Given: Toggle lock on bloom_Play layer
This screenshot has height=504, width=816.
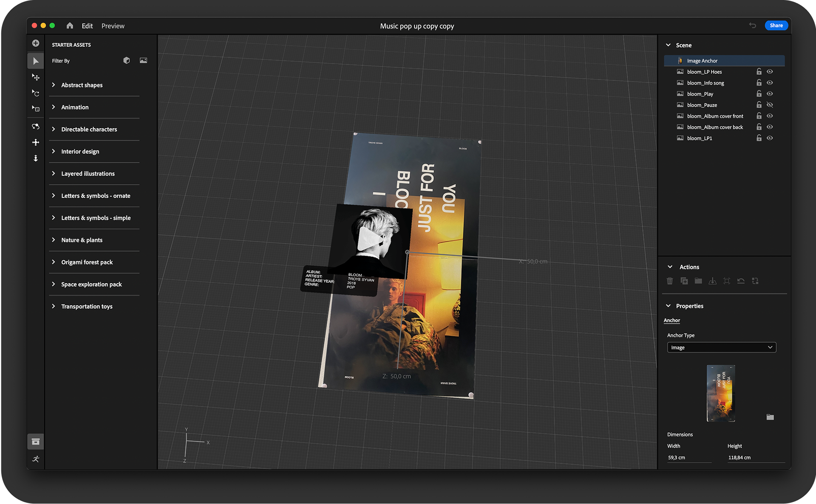Looking at the screenshot, I should pos(759,94).
